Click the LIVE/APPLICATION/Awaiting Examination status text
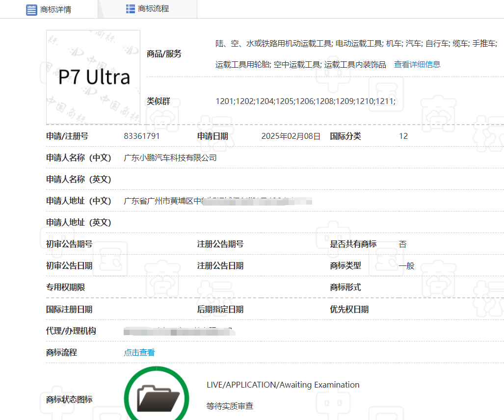This screenshot has width=504, height=420. [283, 385]
